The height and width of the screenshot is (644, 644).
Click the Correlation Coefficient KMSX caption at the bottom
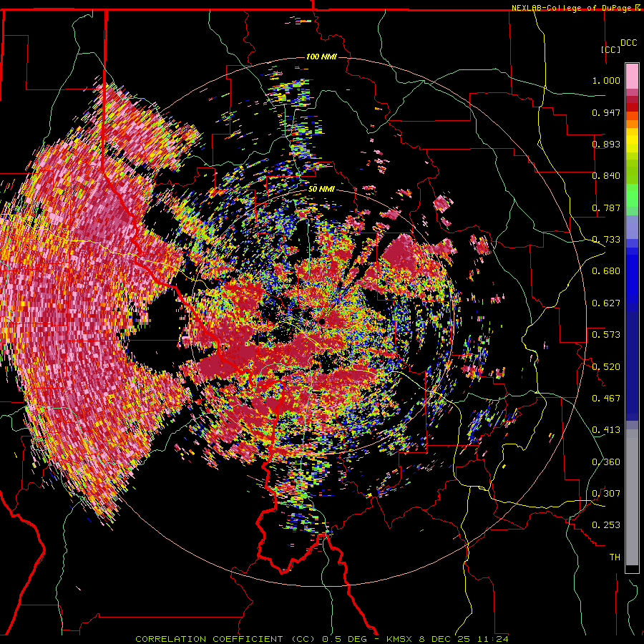321,639
